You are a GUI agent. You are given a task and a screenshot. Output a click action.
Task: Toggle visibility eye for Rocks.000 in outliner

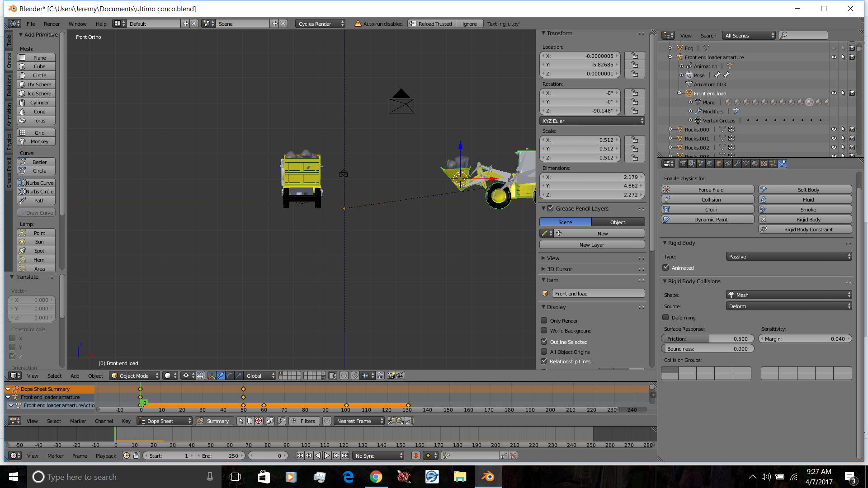click(834, 130)
